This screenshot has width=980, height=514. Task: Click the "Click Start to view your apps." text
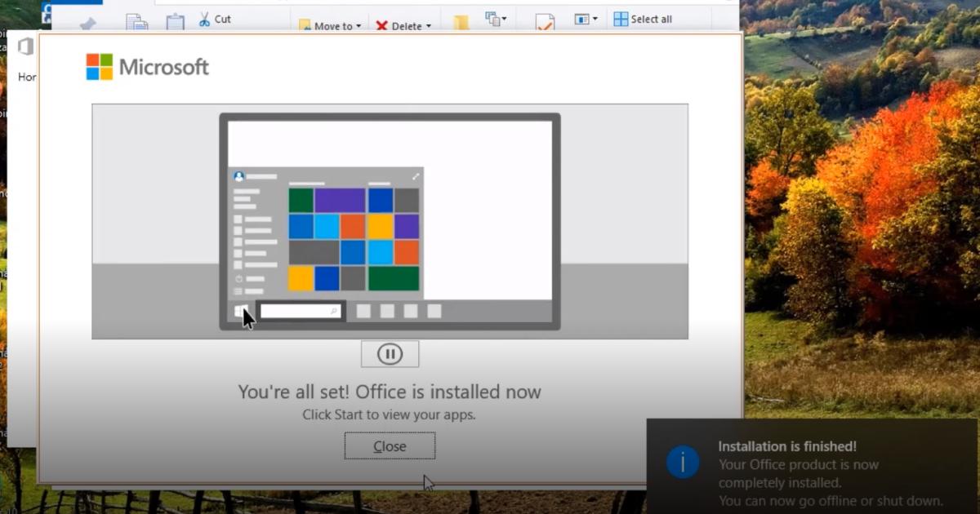pyautogui.click(x=389, y=414)
